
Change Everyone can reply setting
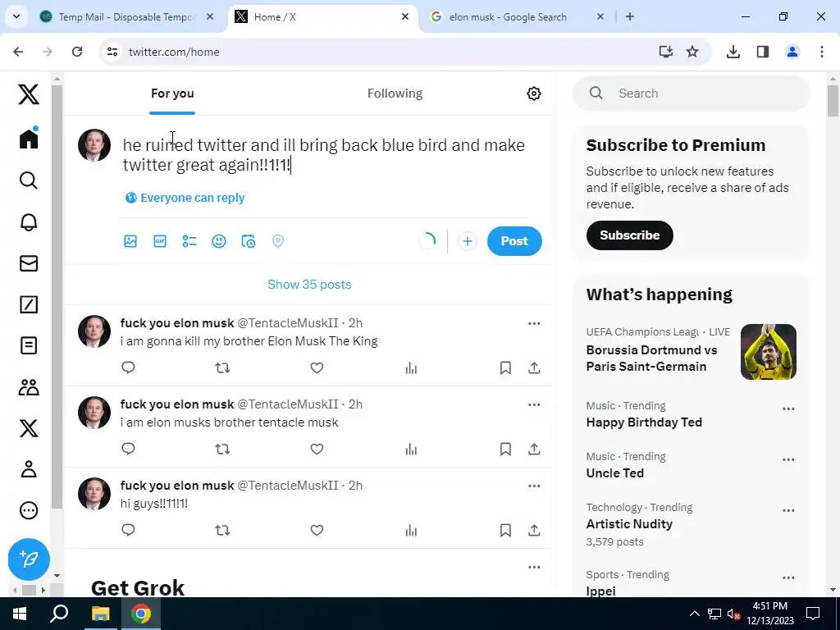(x=185, y=198)
